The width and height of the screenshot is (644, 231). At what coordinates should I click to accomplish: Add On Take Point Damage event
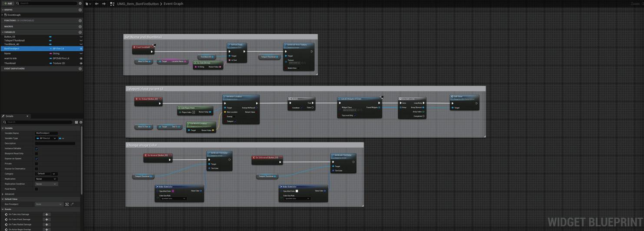click(x=47, y=219)
